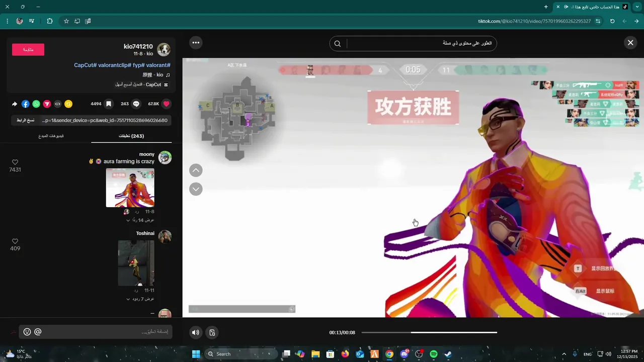
Task: Open the original sound by kio
Action: tap(156, 75)
